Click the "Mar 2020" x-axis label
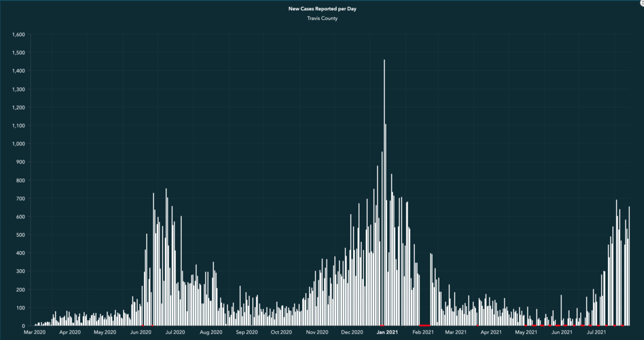 coord(35,333)
